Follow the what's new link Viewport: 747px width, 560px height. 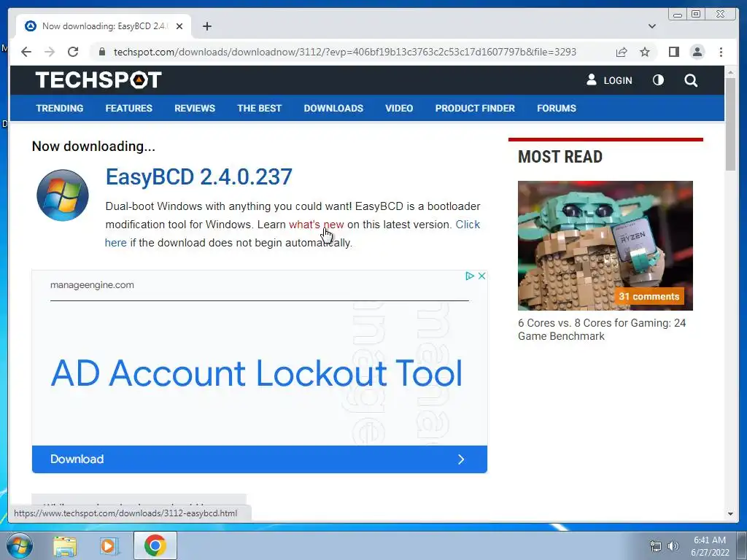pos(317,225)
